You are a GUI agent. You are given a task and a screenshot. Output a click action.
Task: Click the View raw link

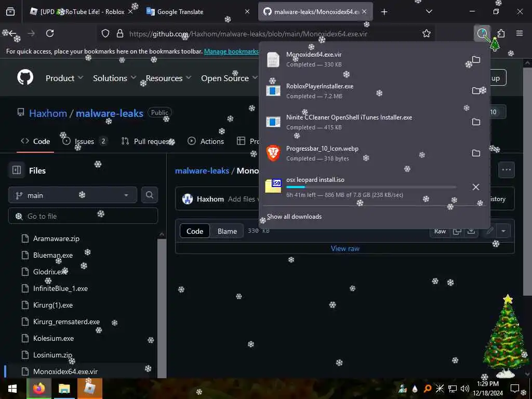pyautogui.click(x=345, y=248)
